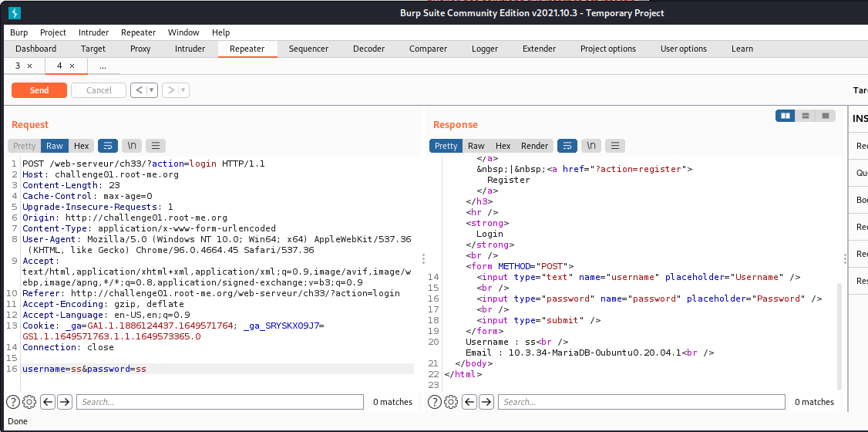Switch to the Sequencer tab
The width and height of the screenshot is (868, 432).
[x=309, y=49]
